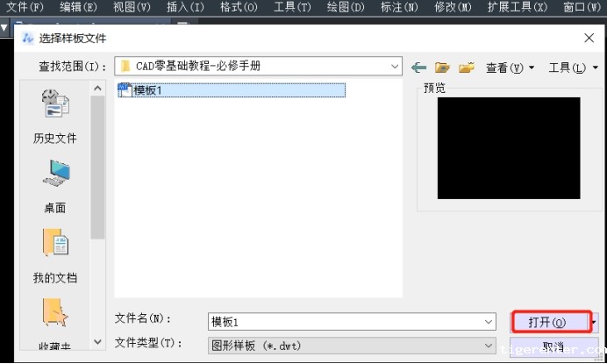This screenshot has height=364, width=607.
Task: Go to the 桌面 desktop shortcut
Action: click(x=55, y=187)
